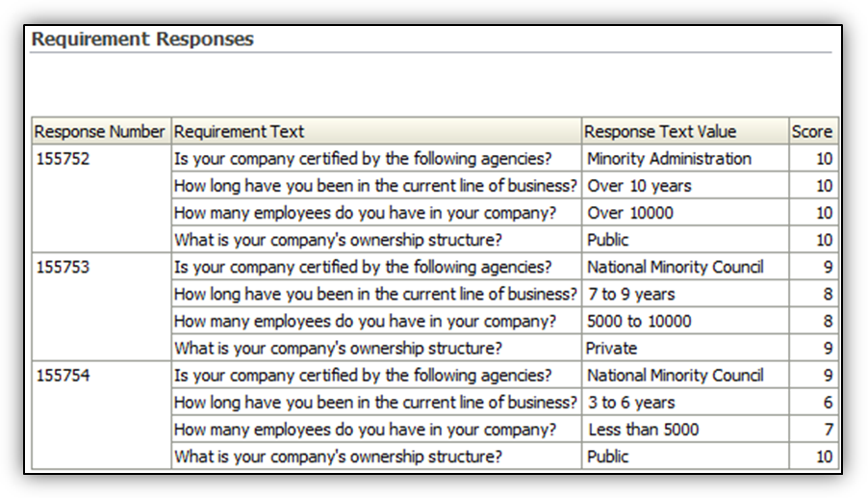
Task: Click the Requirement Responses section title
Action: click(x=142, y=39)
